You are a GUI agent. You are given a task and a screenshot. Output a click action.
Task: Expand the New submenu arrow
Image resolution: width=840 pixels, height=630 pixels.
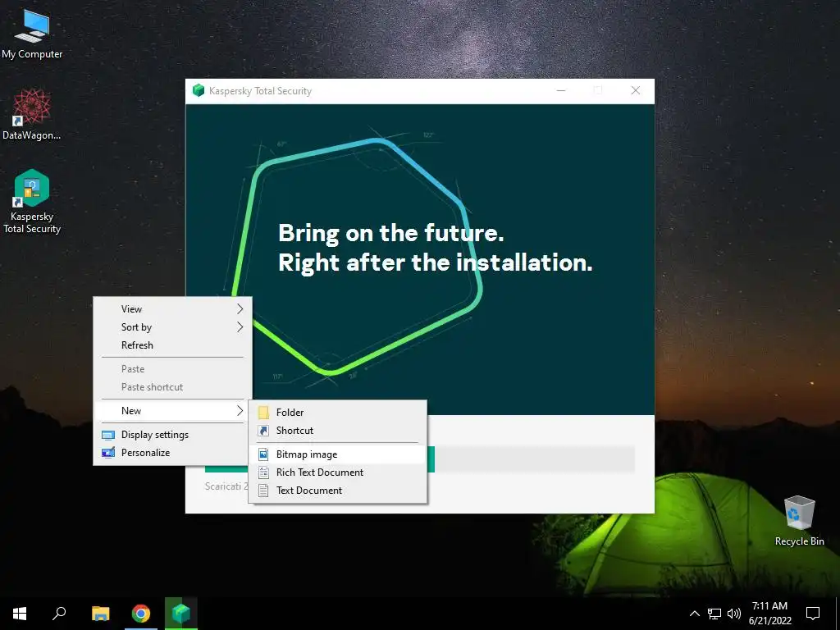(x=240, y=411)
